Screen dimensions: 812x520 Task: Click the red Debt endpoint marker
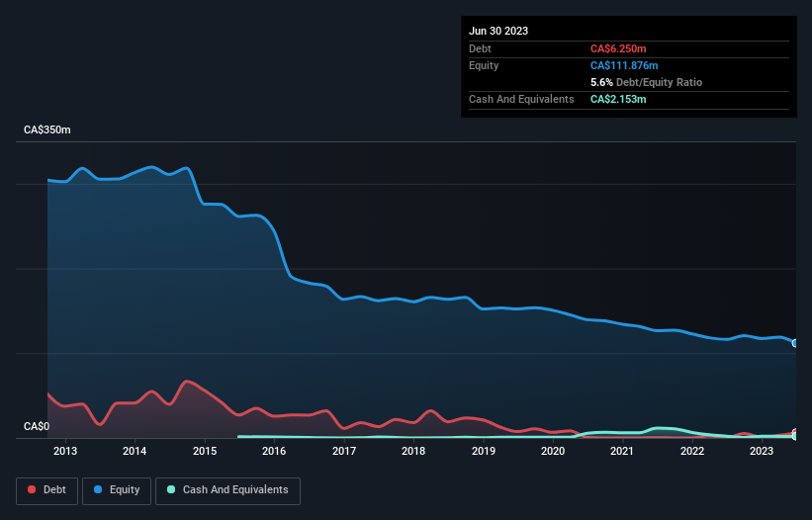[x=795, y=433]
